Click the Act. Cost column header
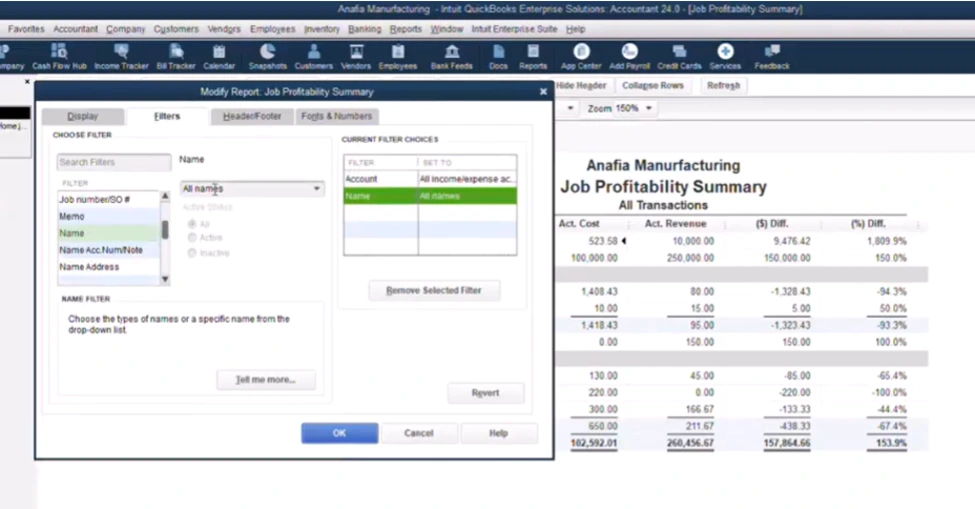Screen dimensions: 975x509 579,224
